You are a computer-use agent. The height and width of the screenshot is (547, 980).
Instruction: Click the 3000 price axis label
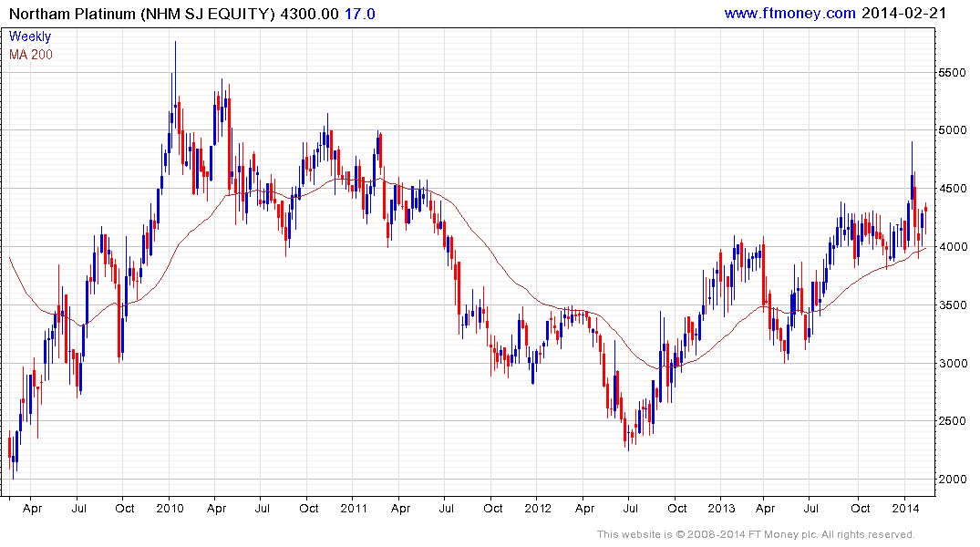953,363
